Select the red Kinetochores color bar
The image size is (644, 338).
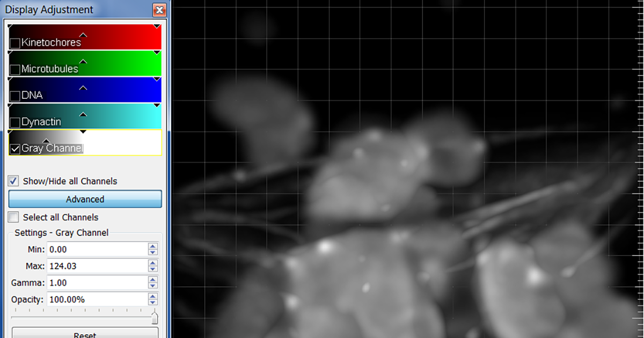123,36
